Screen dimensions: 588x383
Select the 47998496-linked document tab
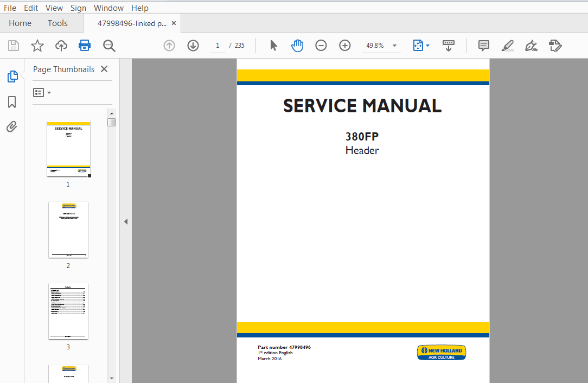coord(132,23)
